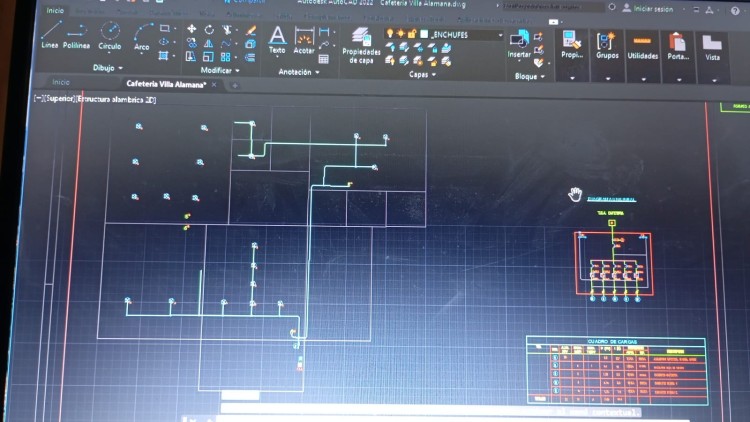Screen dimensions: 750x422
Task: Expand the Bloque panel
Action: [530, 76]
